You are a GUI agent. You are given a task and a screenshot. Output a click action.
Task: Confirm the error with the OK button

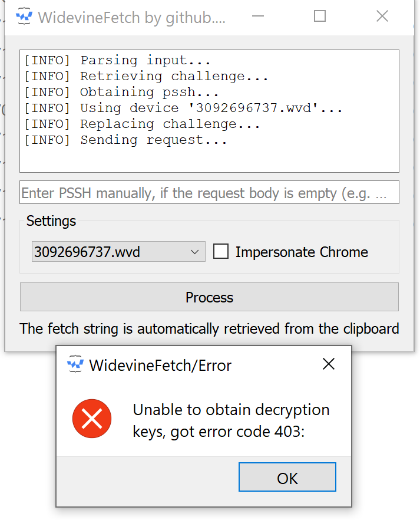(287, 478)
